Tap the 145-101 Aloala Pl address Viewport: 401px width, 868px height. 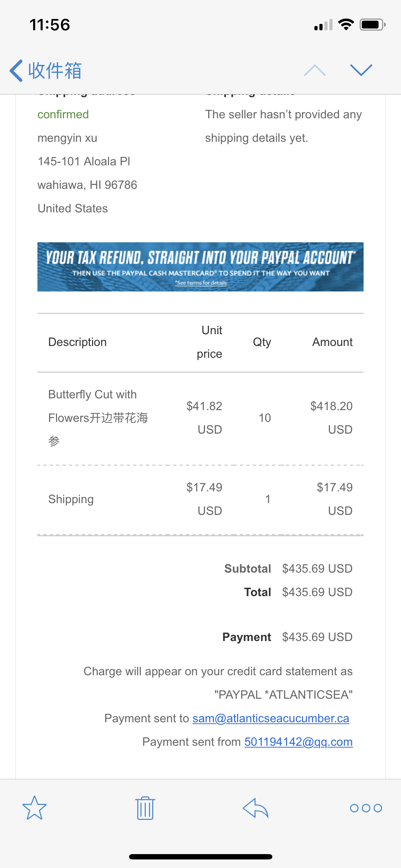84,161
